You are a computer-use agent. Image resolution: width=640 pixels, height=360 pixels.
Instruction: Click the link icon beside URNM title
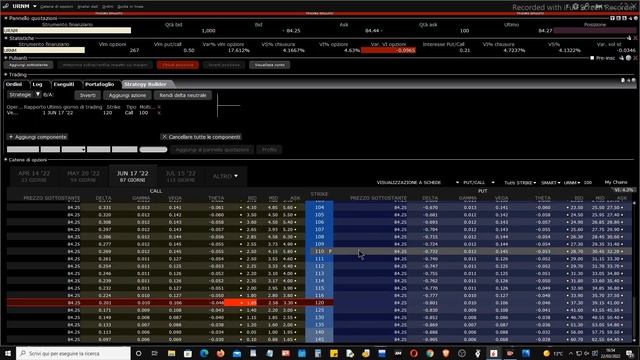6,6
